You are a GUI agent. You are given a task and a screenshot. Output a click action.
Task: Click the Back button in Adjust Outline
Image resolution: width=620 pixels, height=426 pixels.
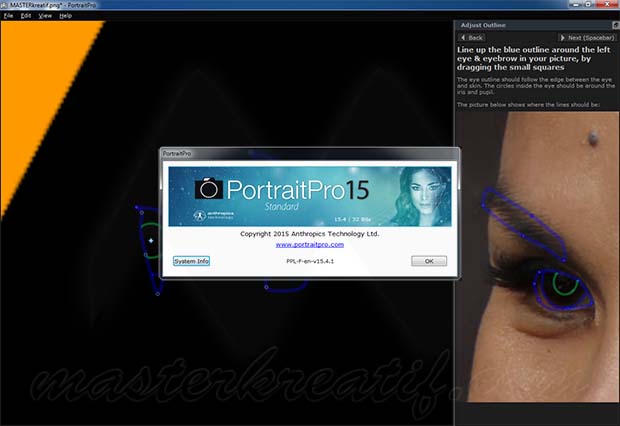coord(472,38)
